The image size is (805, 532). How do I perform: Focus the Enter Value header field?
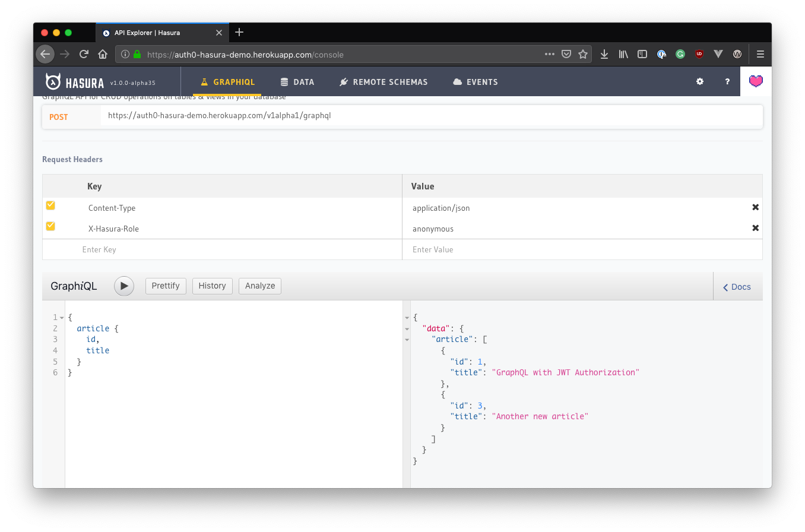point(582,249)
